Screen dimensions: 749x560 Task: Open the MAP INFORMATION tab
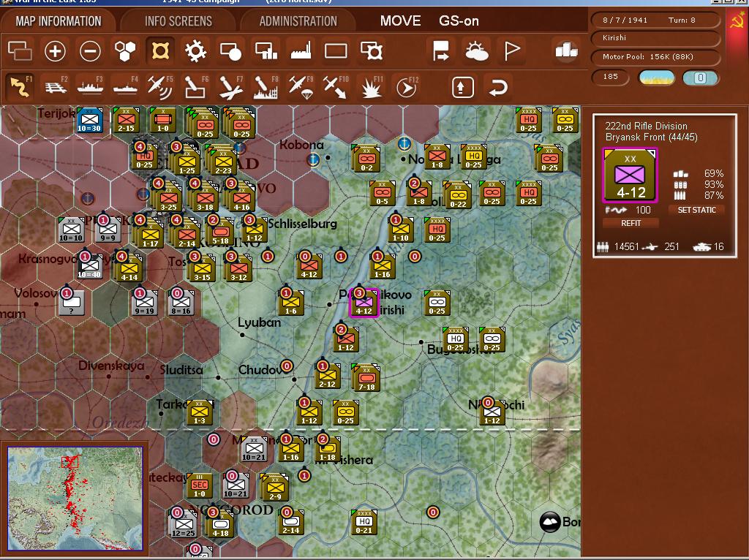coord(59,21)
